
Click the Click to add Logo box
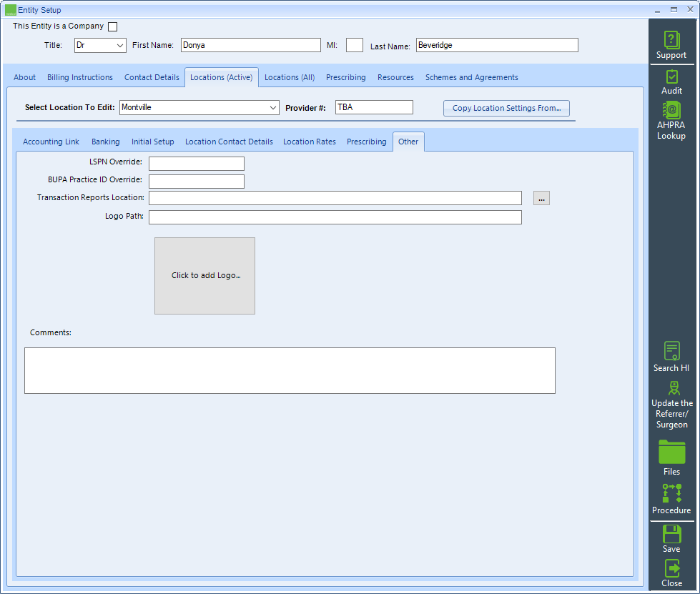pos(205,276)
